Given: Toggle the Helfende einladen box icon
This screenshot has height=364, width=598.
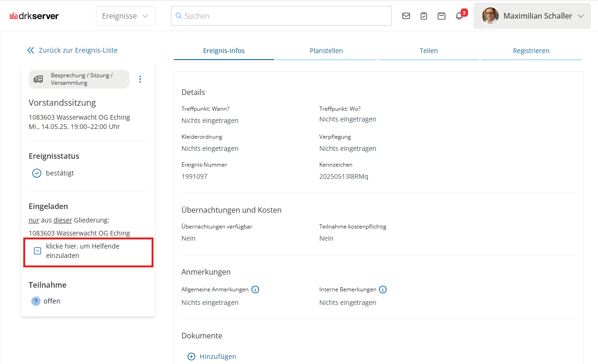Looking at the screenshot, I should pyautogui.click(x=38, y=251).
